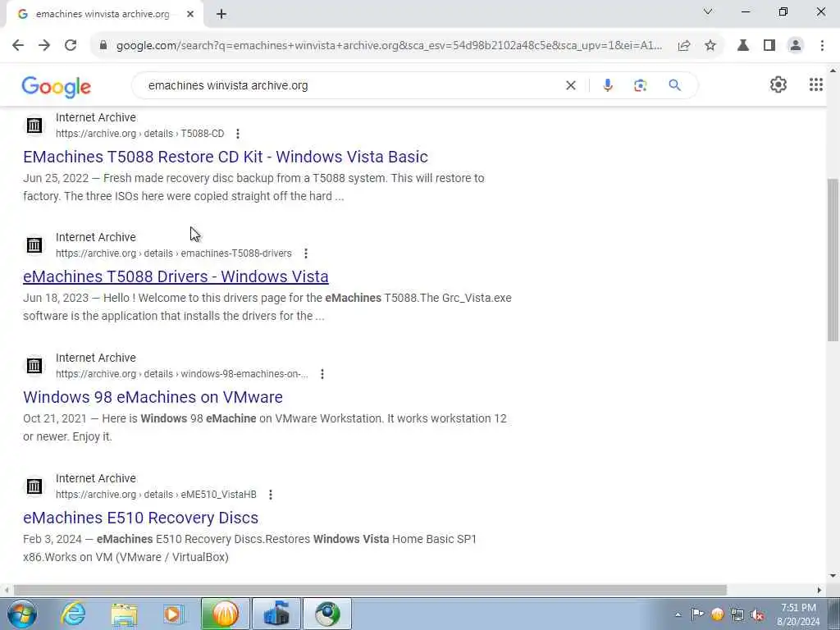The width and height of the screenshot is (840, 630).
Task: Open Google search settings gear
Action: [x=778, y=84]
